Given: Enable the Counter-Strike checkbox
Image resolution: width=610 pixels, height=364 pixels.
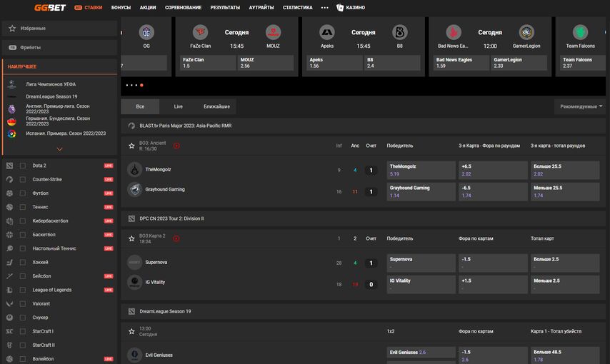Looking at the screenshot, I should tap(23, 179).
